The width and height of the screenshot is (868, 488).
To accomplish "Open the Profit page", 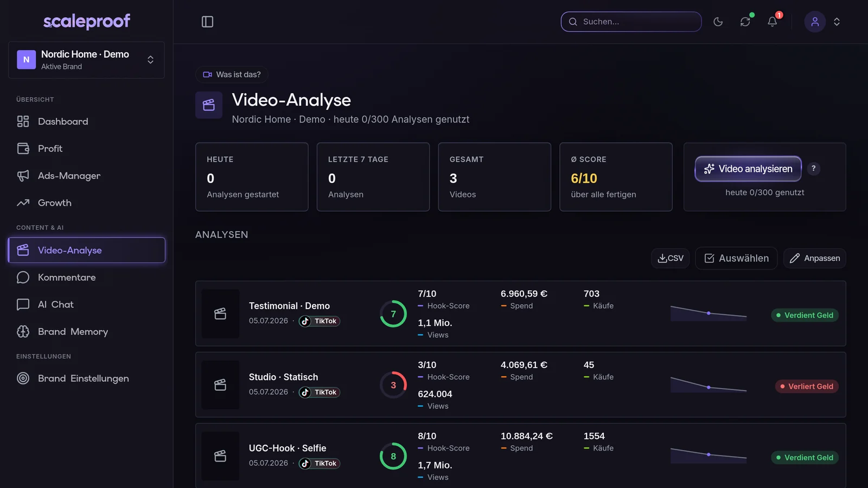I will [86, 149].
